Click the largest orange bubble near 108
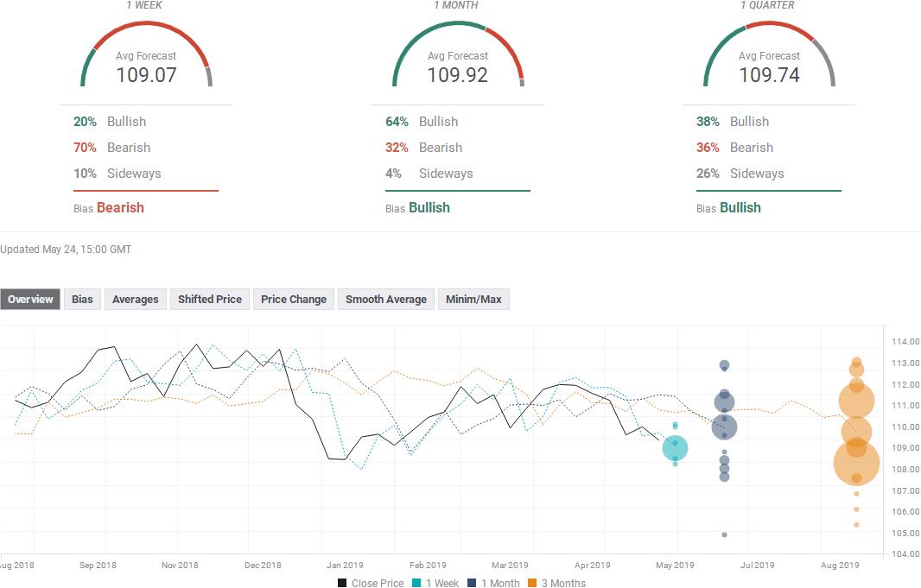Image resolution: width=921 pixels, height=588 pixels. pos(856,464)
